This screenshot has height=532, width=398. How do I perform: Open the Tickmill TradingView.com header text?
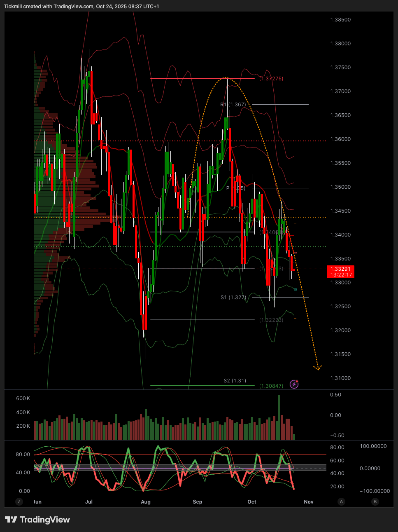click(x=81, y=7)
